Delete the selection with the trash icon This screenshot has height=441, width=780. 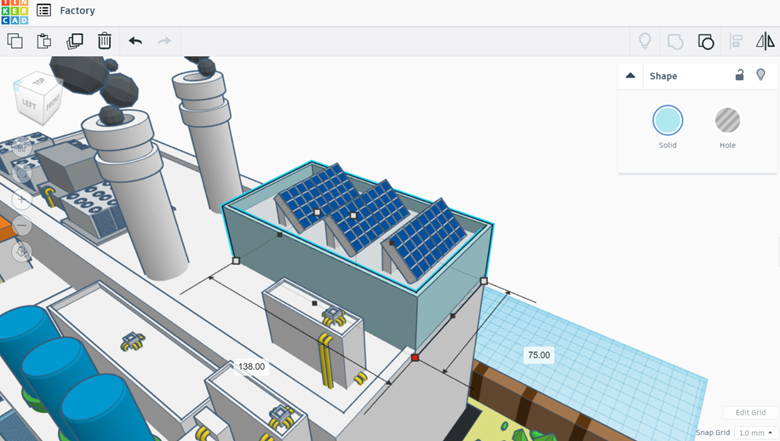pos(104,41)
